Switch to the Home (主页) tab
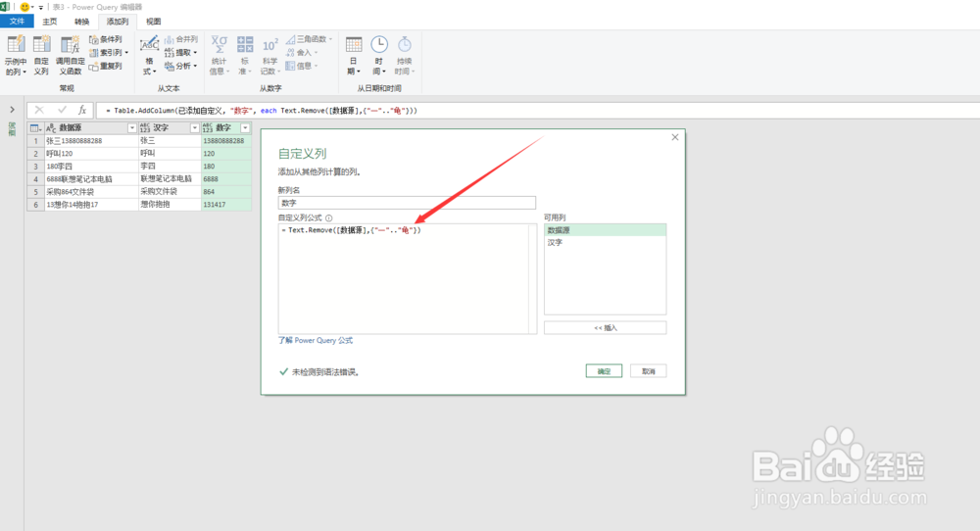Screen dimensions: 980x531 pos(50,22)
